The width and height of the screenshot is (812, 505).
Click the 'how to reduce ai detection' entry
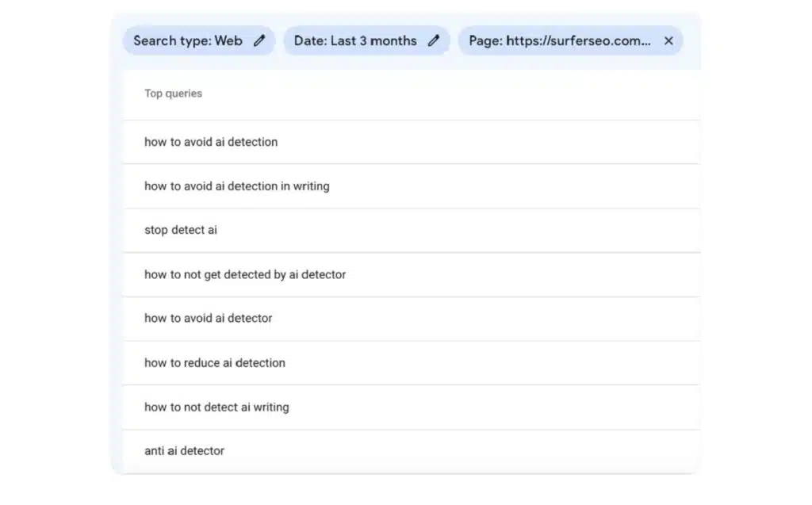(x=214, y=362)
